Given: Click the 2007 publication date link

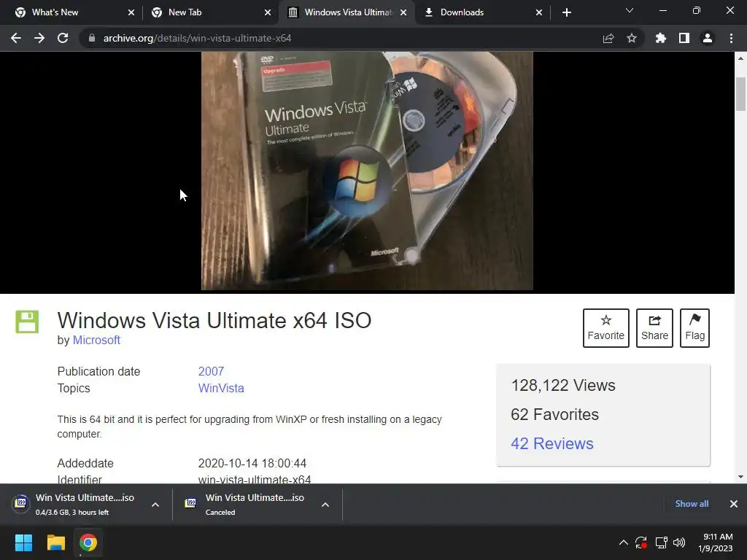Looking at the screenshot, I should coord(211,371).
